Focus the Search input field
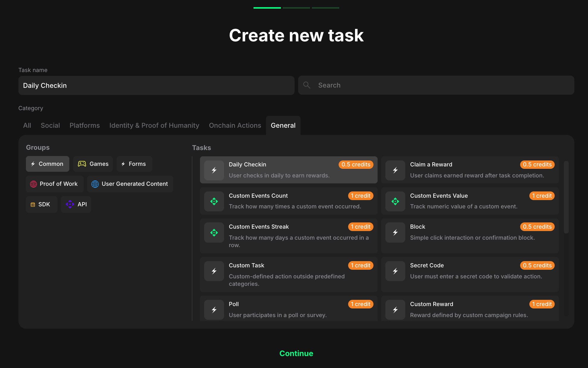Image resolution: width=588 pixels, height=368 pixels. pos(436,85)
